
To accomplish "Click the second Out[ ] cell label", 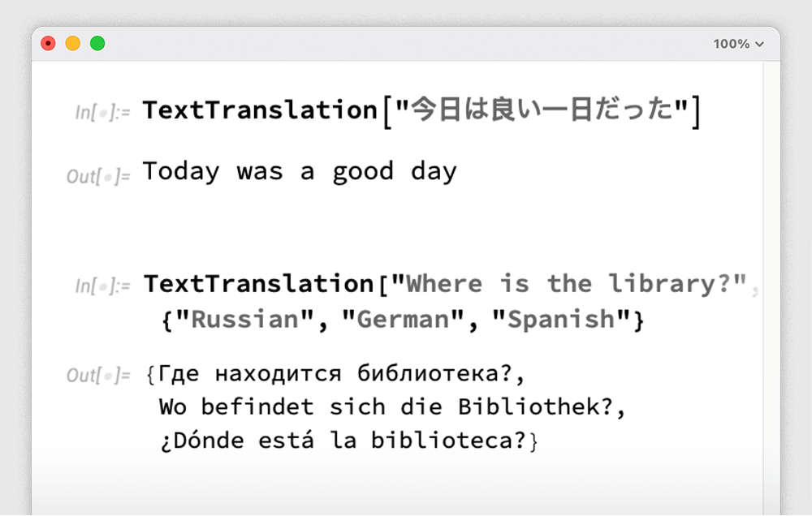I will [98, 376].
